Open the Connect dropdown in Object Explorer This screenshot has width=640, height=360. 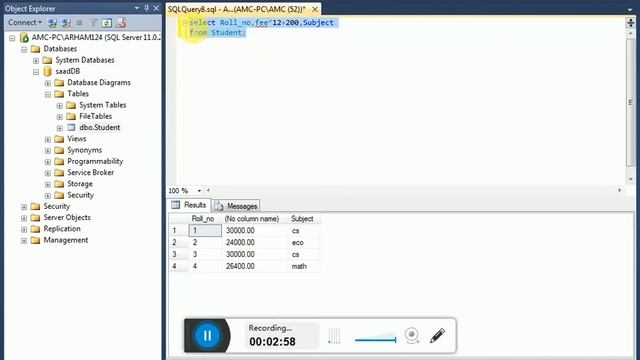click(x=24, y=22)
